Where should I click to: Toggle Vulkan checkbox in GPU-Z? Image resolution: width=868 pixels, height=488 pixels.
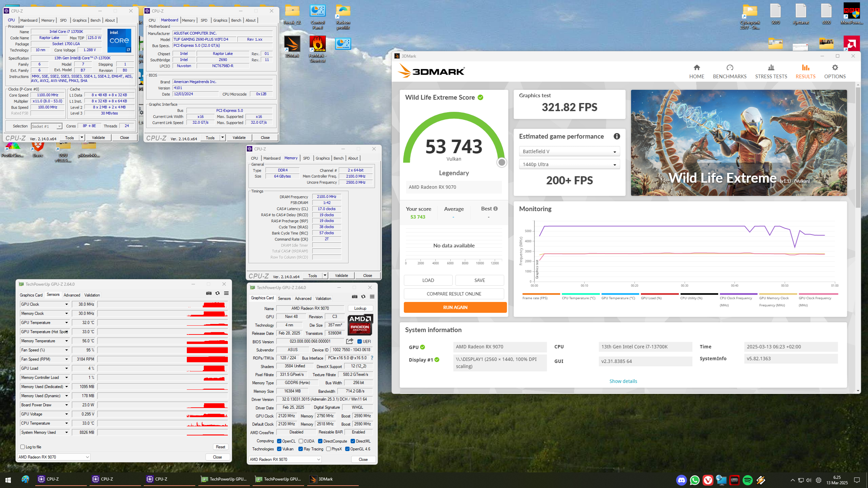click(279, 449)
